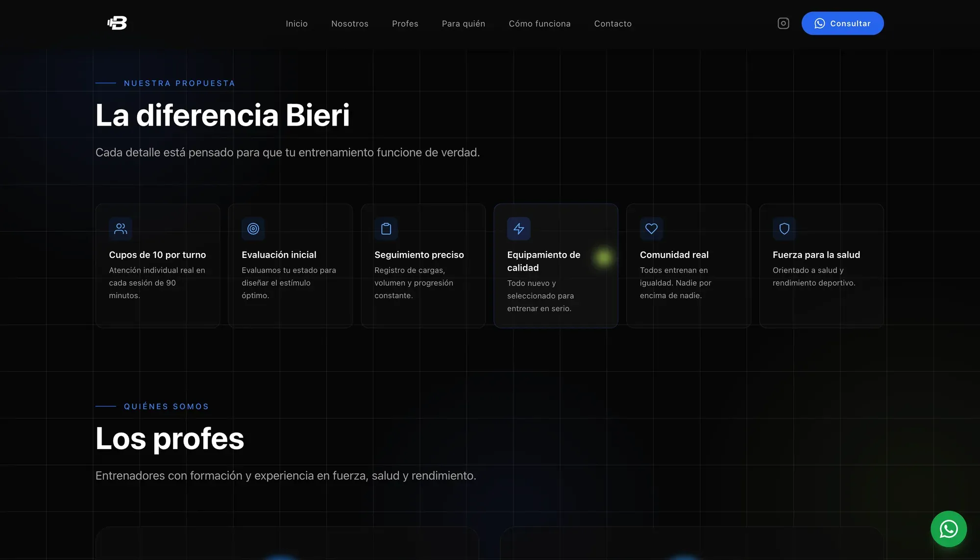Viewport: 980px width, 560px height.
Task: Click the Bieri logo in the header
Action: click(117, 23)
